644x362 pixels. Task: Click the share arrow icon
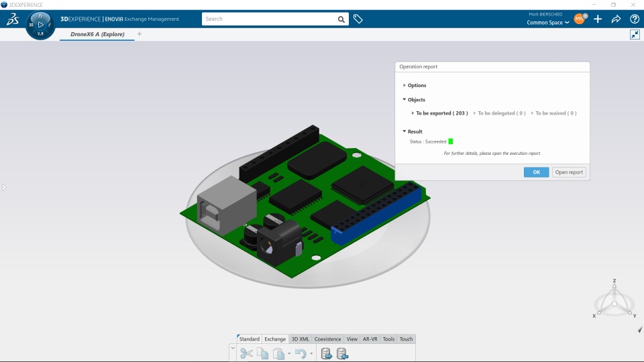(616, 19)
